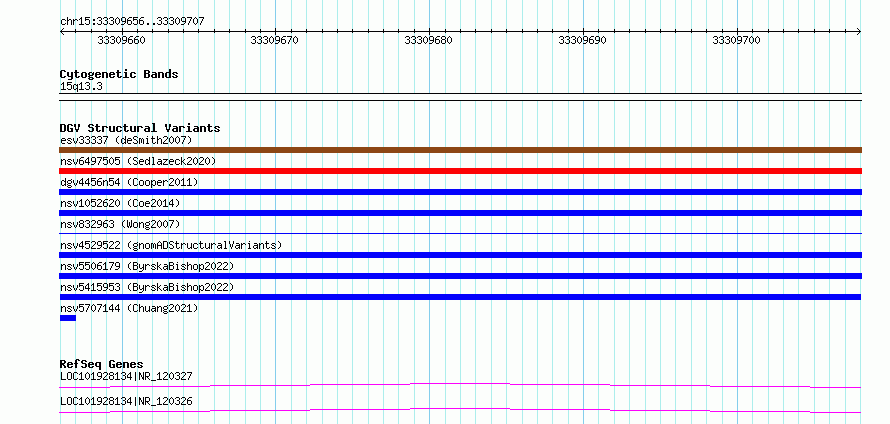Select the blue nsv5506179 variant bar
This screenshot has width=890, height=424.
[x=460, y=276]
